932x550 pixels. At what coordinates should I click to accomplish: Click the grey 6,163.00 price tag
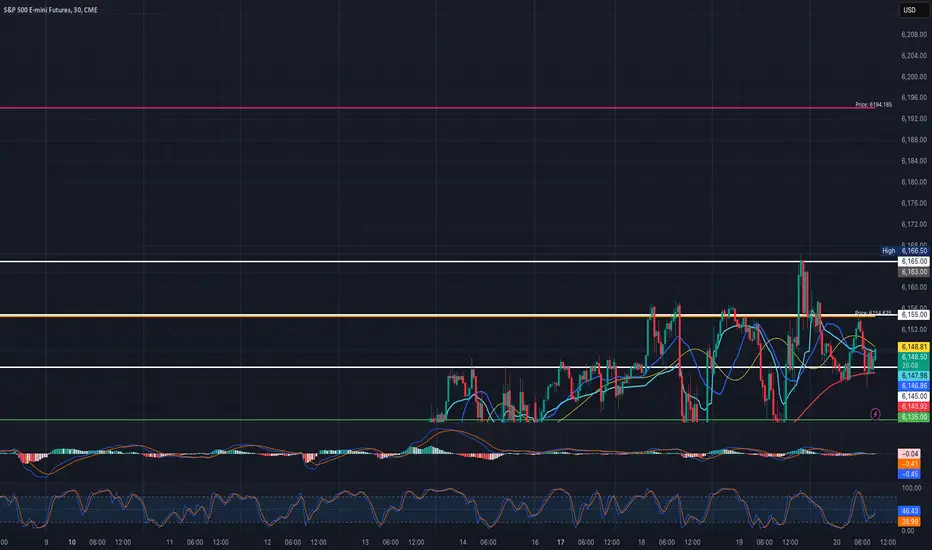pos(914,272)
